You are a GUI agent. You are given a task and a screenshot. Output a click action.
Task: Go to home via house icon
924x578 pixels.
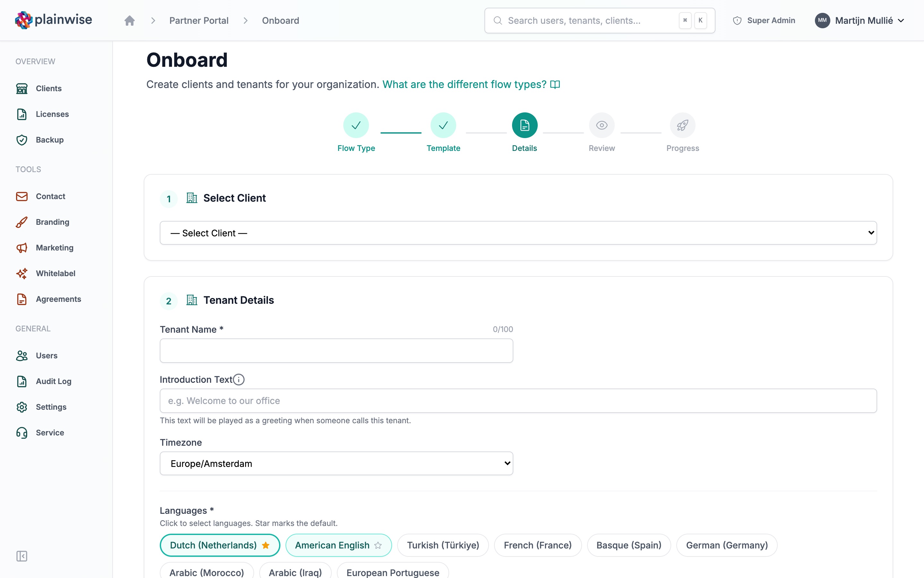click(x=129, y=21)
